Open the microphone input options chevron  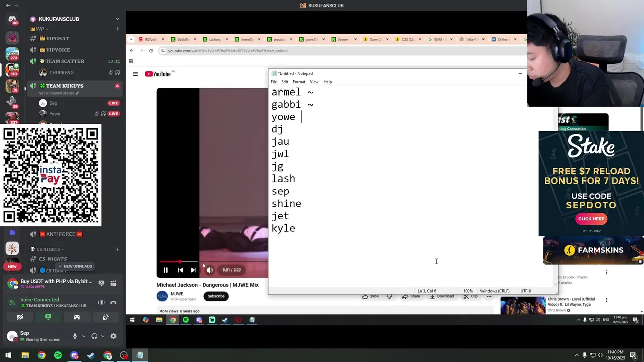click(84, 336)
